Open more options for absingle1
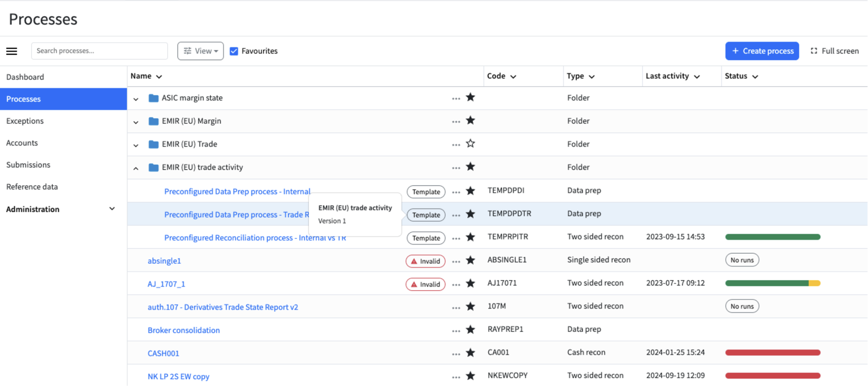868x391 pixels. 456,262
